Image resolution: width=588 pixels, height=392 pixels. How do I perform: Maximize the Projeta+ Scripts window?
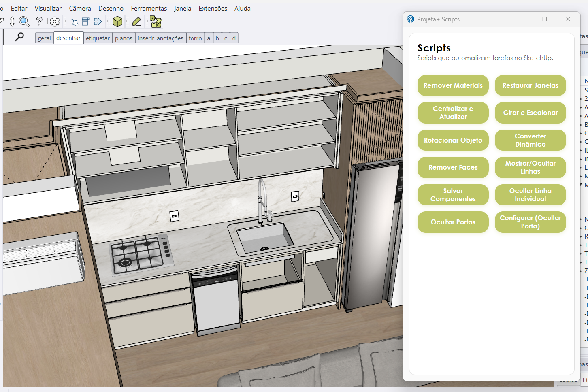tap(544, 19)
